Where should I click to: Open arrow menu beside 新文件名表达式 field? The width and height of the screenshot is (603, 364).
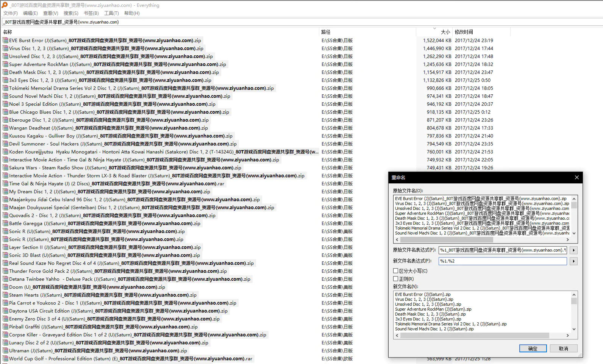[573, 261]
